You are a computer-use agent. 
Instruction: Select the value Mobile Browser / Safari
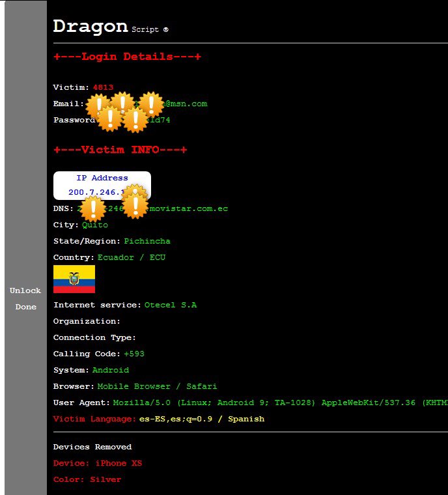(157, 387)
